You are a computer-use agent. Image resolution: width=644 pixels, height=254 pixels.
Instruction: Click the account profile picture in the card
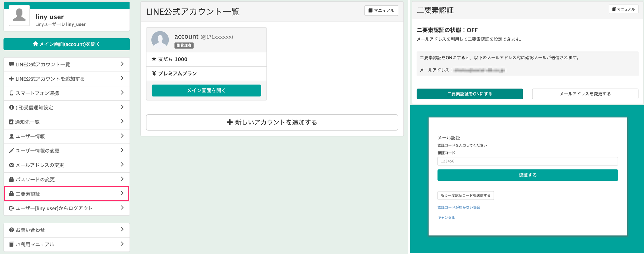click(160, 39)
